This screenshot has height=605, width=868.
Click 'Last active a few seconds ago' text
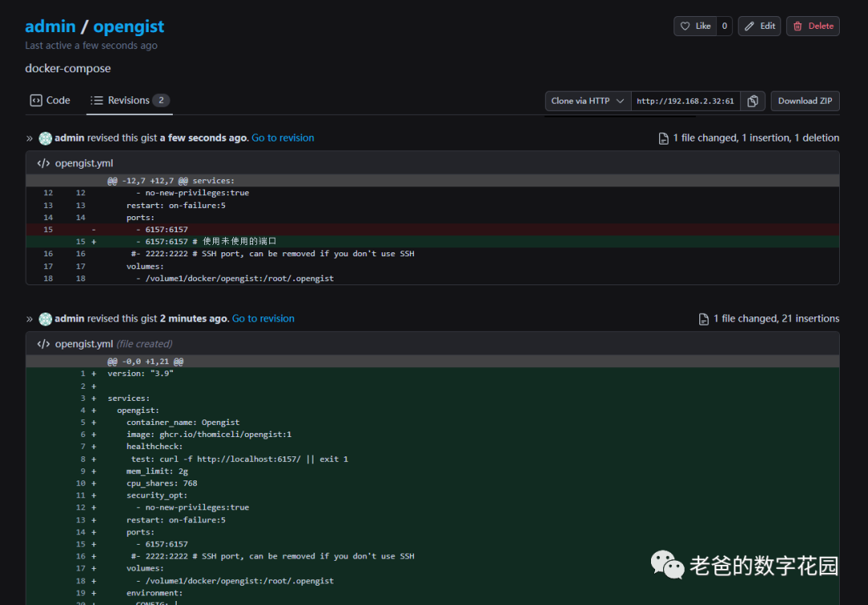pyautogui.click(x=92, y=45)
